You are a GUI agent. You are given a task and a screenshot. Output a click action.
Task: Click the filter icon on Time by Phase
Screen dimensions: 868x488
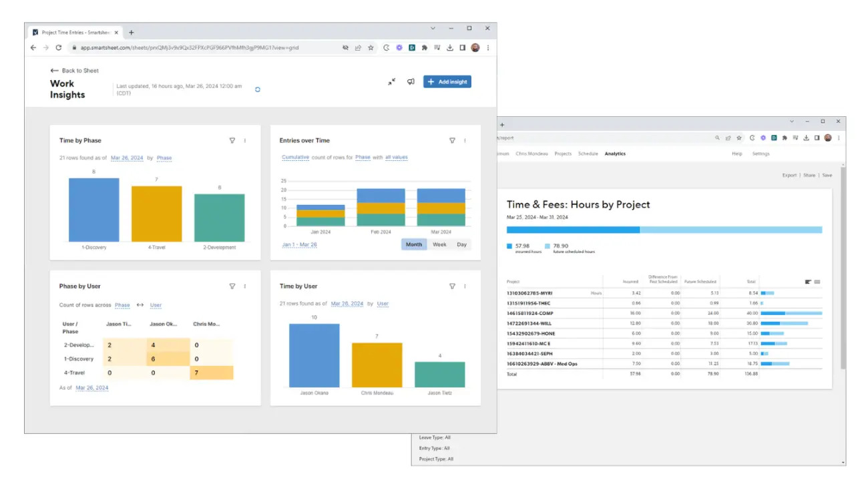click(x=232, y=141)
